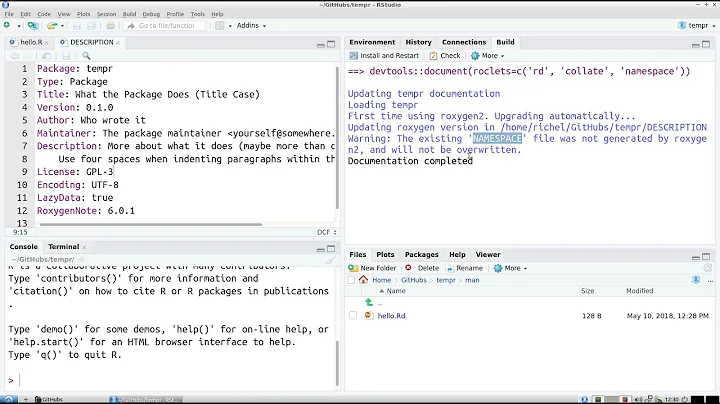Switch to the Plots tab
720x404 pixels.
[x=385, y=254]
